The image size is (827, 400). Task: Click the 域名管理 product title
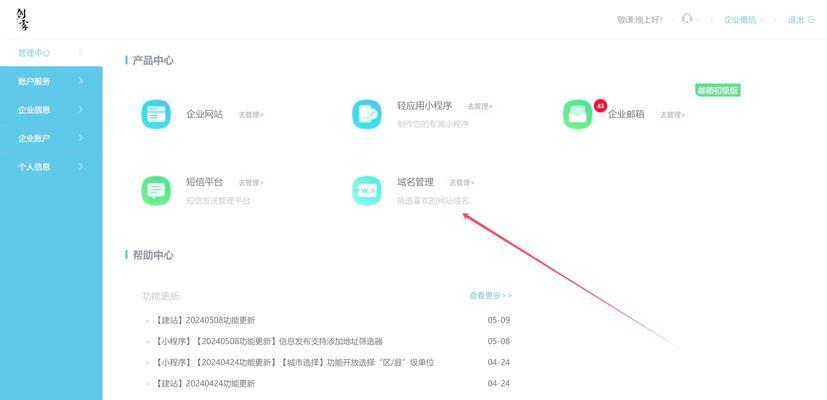pyautogui.click(x=416, y=182)
